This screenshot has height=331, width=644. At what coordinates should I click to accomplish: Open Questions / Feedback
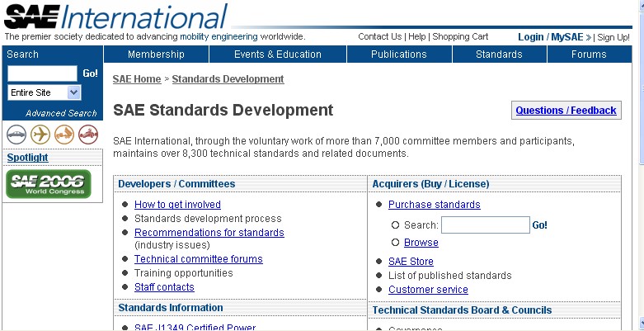[566, 111]
